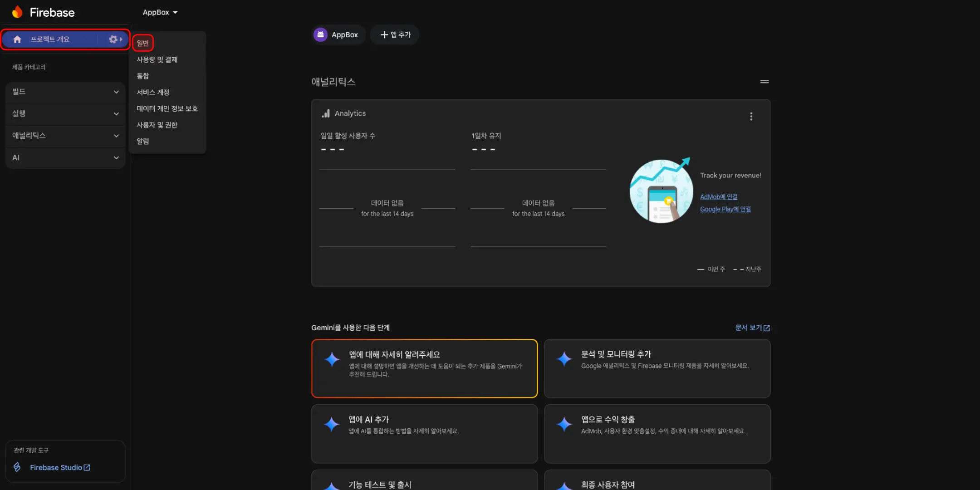The height and width of the screenshot is (490, 980).
Task: Select 일반 from the settings menu
Action: [x=143, y=43]
